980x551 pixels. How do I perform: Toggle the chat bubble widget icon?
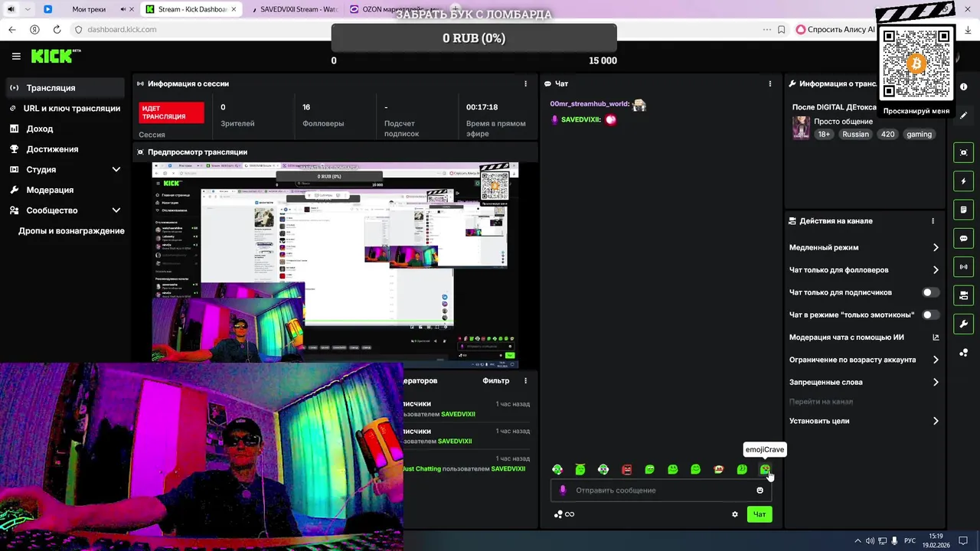tap(964, 238)
